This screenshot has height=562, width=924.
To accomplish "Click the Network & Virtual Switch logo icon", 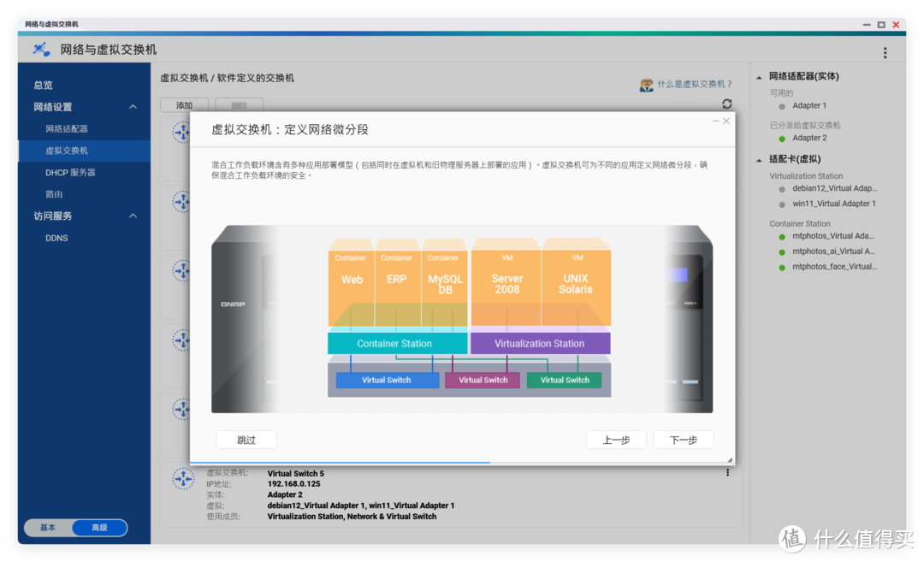I will click(41, 50).
